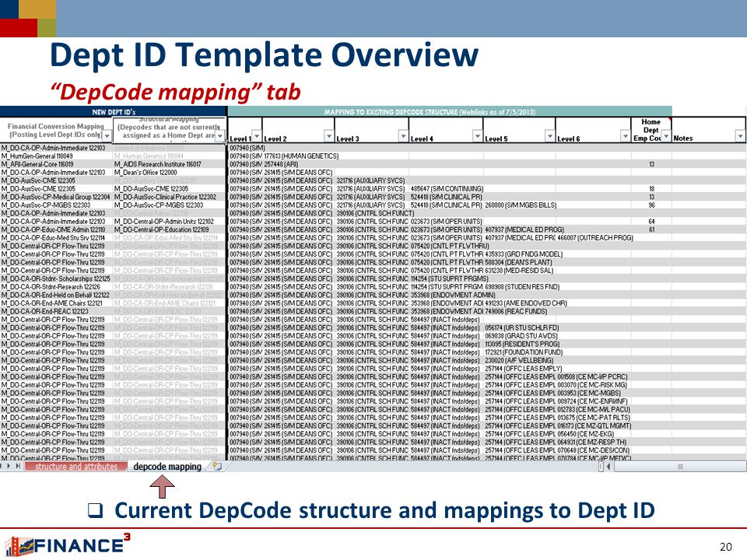
Task: Open the Level 2 filter dropdown
Action: click(x=328, y=136)
